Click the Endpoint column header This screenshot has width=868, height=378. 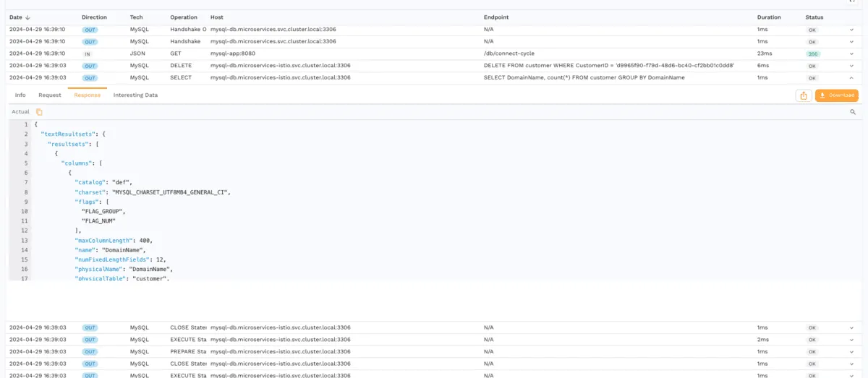496,17
